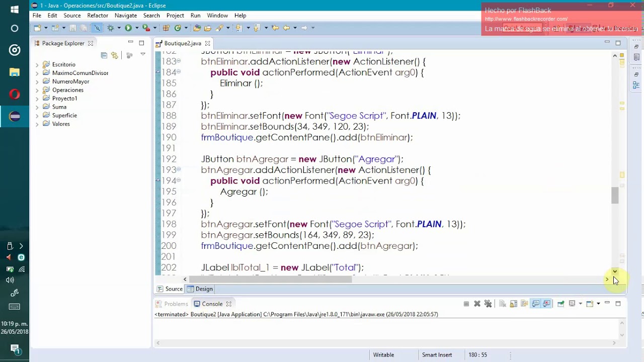Screen dimensions: 644x362
Task: Open the Project menu
Action: coord(175,16)
